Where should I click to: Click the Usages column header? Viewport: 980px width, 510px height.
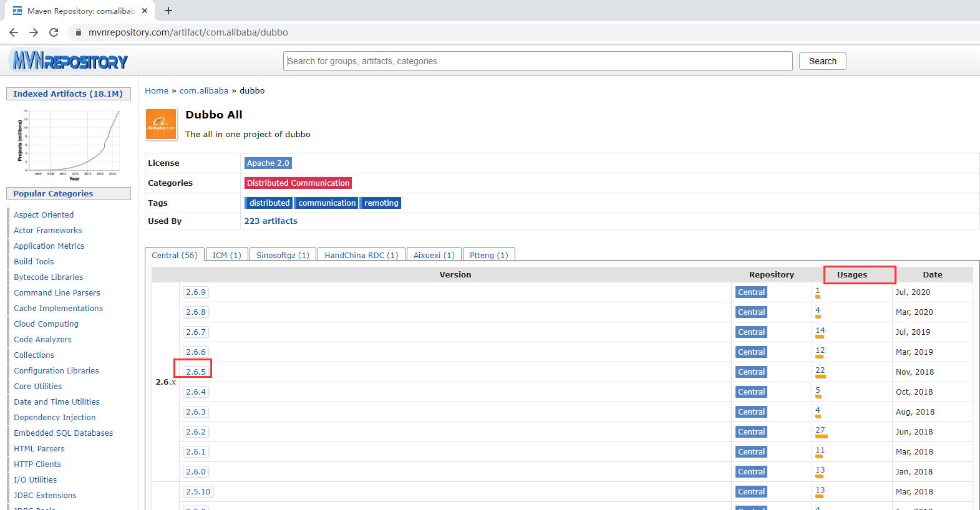click(852, 274)
